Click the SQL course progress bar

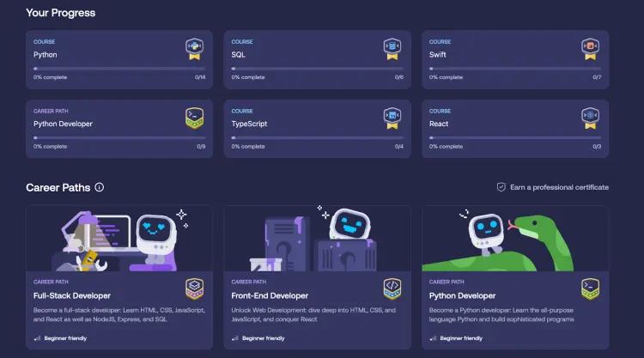pyautogui.click(x=318, y=69)
